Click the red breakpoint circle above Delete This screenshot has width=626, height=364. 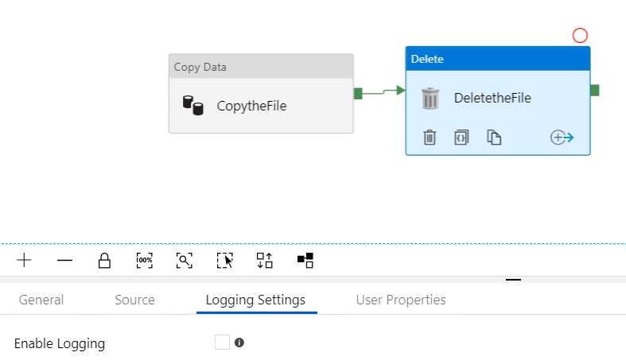click(x=580, y=36)
